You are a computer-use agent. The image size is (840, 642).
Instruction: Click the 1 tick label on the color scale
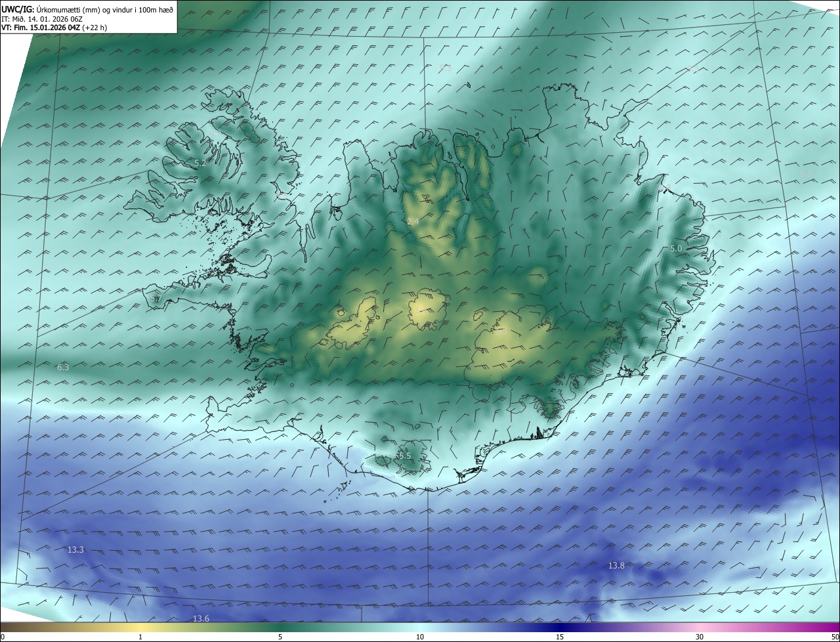coord(140,637)
